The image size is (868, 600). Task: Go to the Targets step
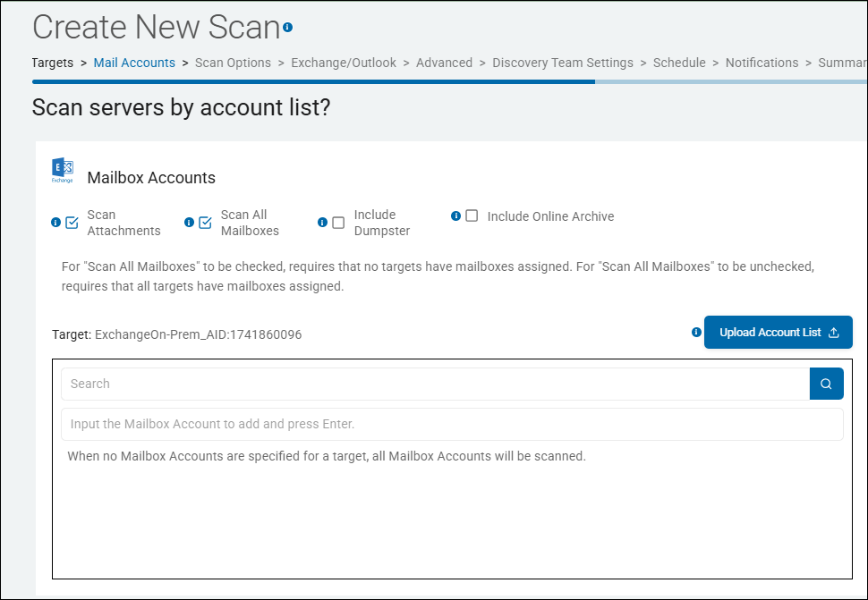coord(53,63)
